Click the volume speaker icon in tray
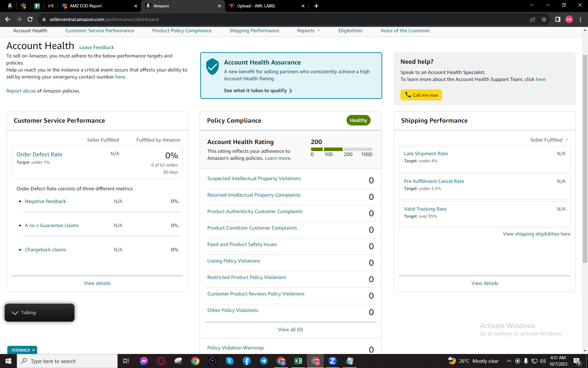 click(x=543, y=361)
